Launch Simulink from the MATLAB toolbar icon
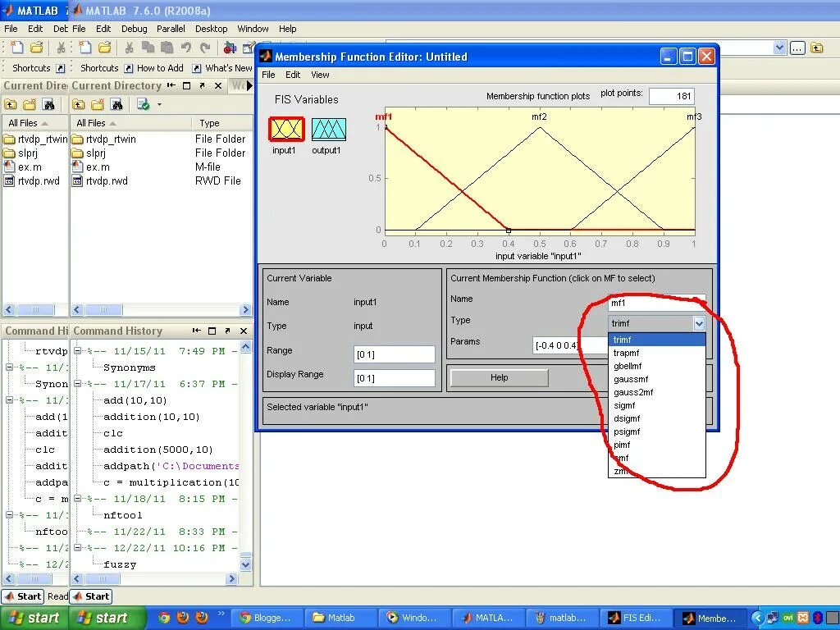The image size is (840, 630). coord(230,48)
